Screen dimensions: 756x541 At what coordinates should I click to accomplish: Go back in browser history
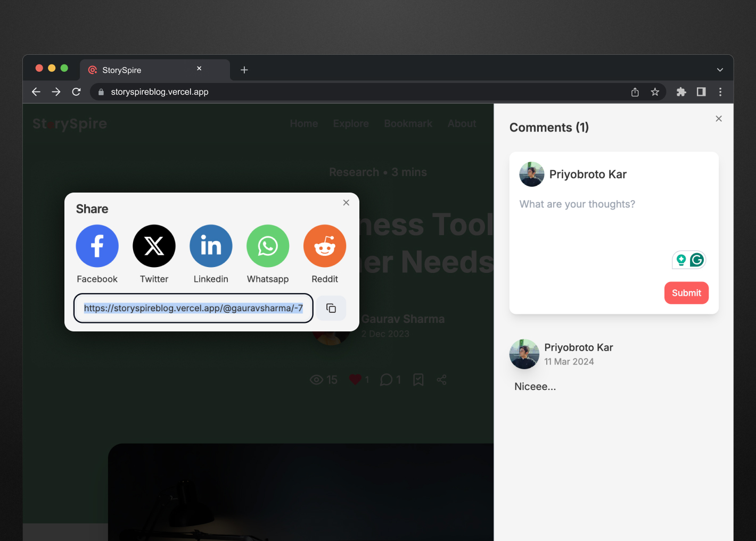coord(36,91)
